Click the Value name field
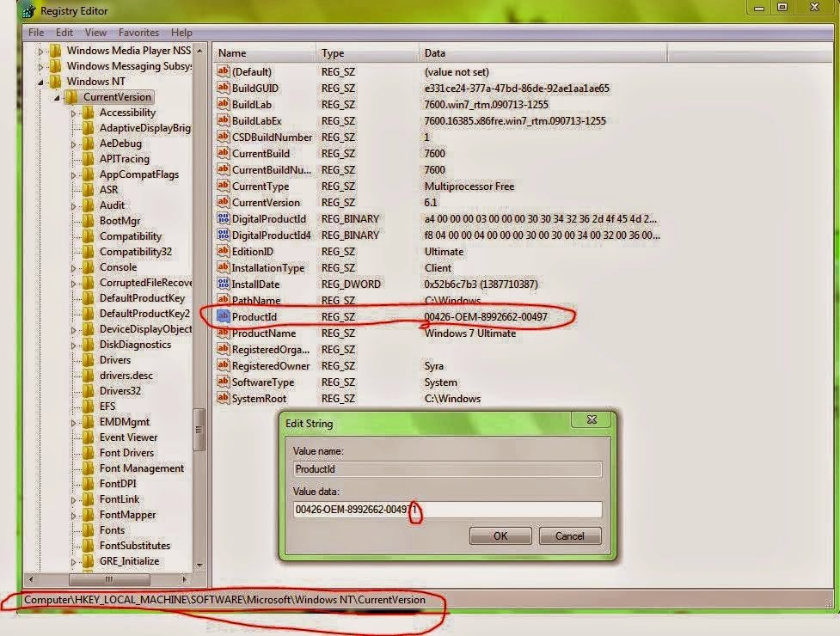The height and width of the screenshot is (636, 840). tap(448, 469)
